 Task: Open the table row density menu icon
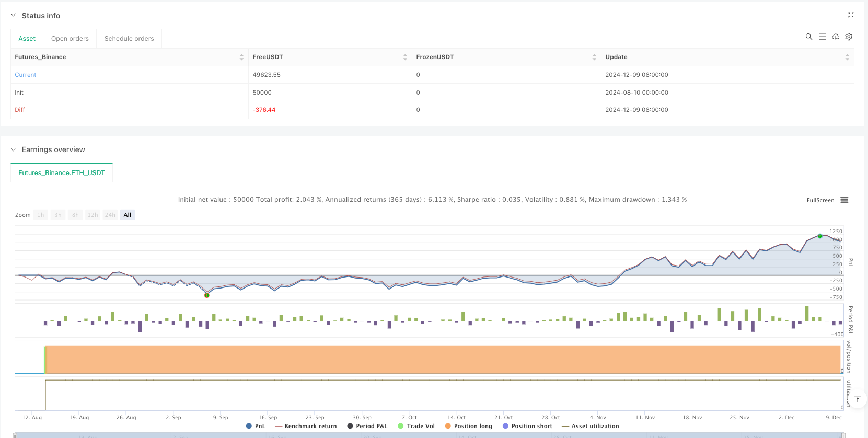(x=822, y=37)
